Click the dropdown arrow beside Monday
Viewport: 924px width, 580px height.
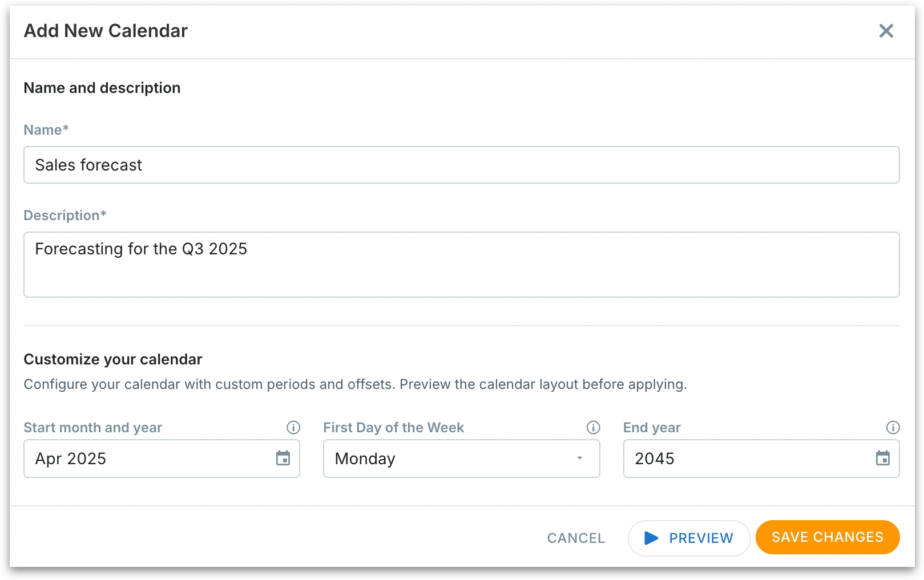coord(579,458)
